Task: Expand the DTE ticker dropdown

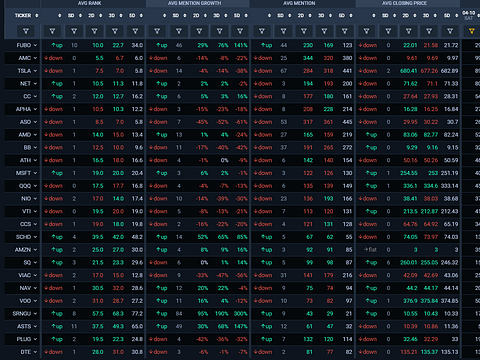Action: pos(35,352)
